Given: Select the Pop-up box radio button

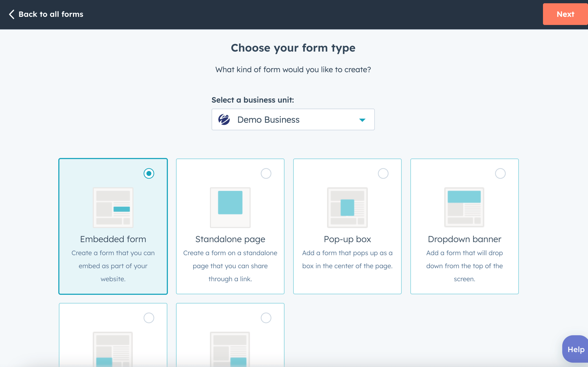Looking at the screenshot, I should tap(383, 173).
